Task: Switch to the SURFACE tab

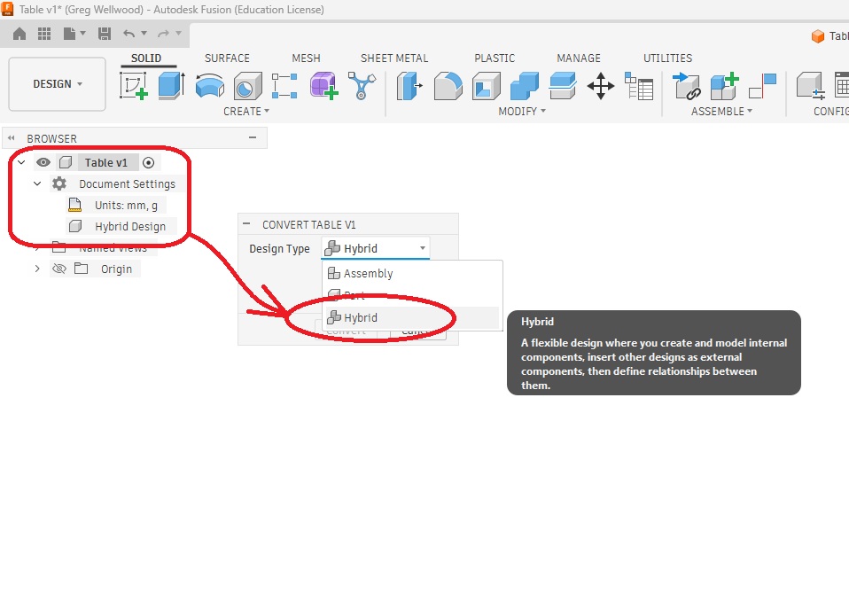Action: tap(227, 58)
